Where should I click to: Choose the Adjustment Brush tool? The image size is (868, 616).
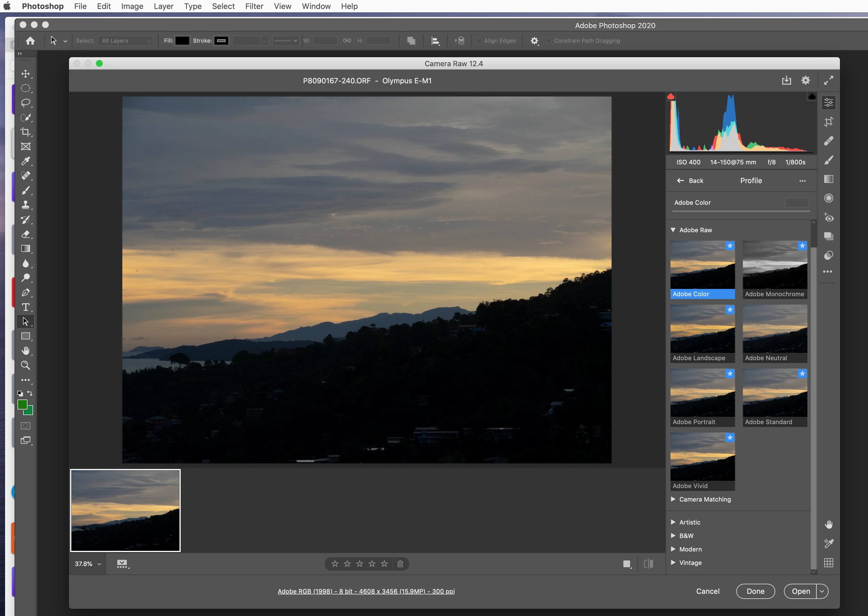828,160
